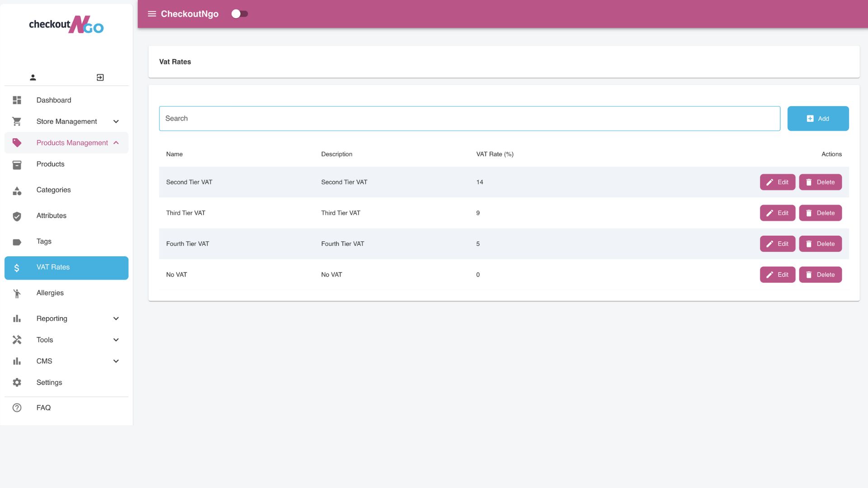Expand the Tools submenu chevron
This screenshot has width=868, height=488.
[116, 340]
